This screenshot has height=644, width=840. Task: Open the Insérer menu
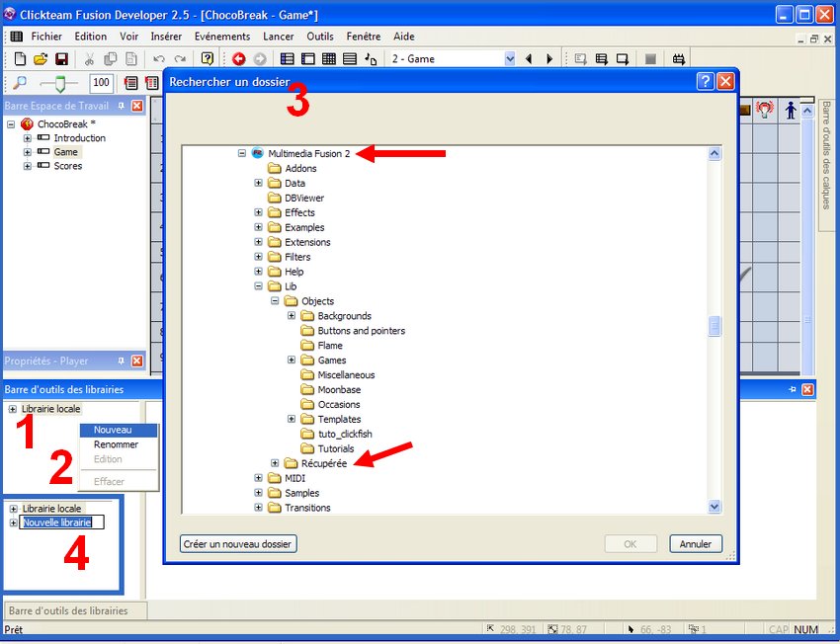(166, 37)
